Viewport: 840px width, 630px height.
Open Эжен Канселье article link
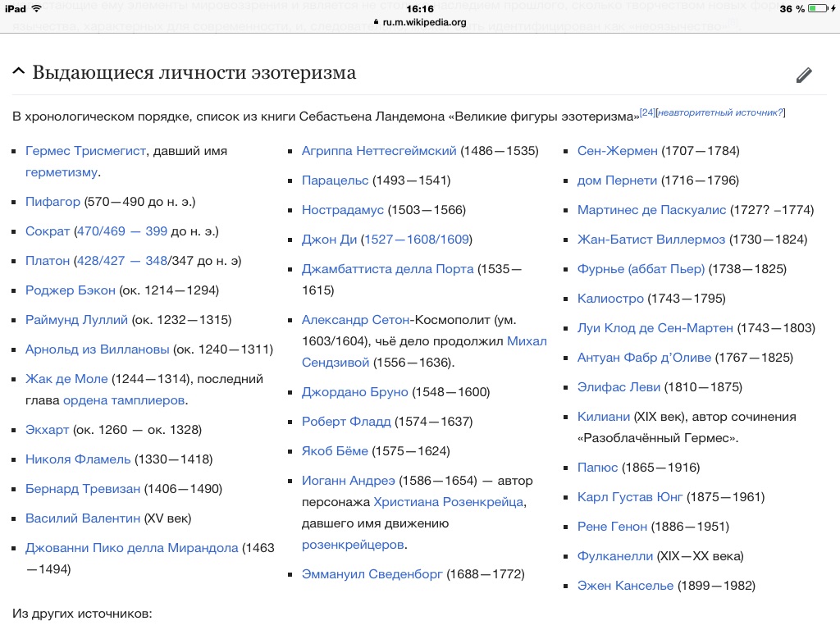click(x=625, y=585)
